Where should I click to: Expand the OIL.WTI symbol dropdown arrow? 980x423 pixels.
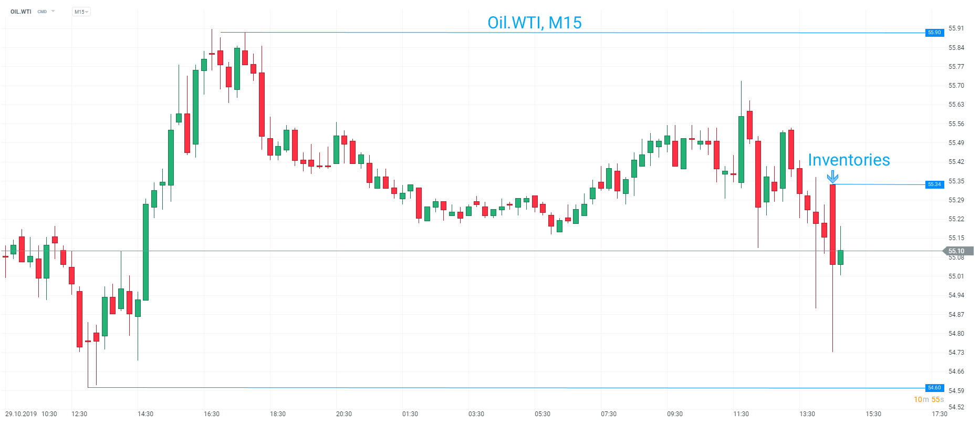point(53,11)
